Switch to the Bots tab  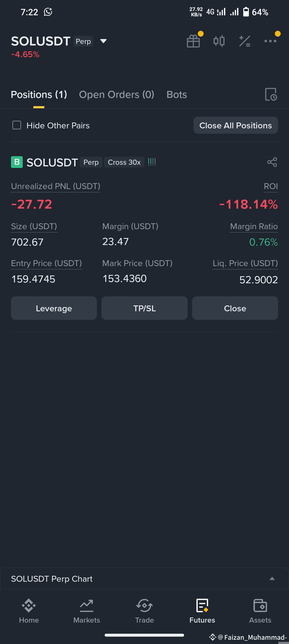pos(177,95)
